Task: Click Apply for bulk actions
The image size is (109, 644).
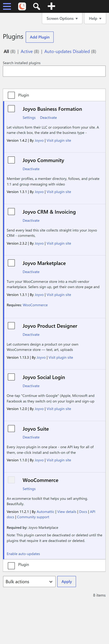Action: pos(67,582)
